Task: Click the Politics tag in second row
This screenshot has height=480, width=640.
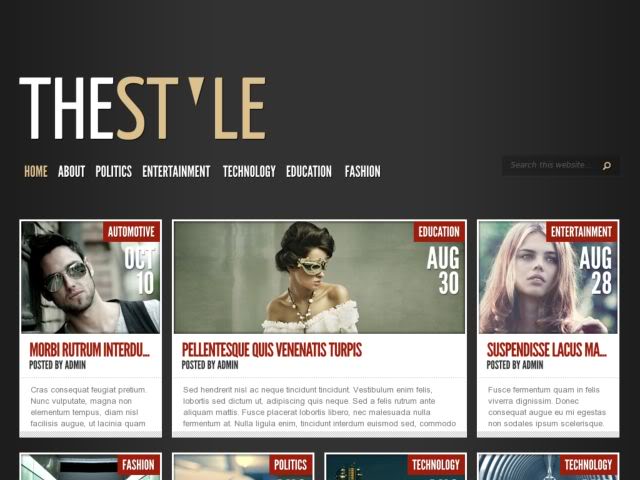Action: pos(290,465)
